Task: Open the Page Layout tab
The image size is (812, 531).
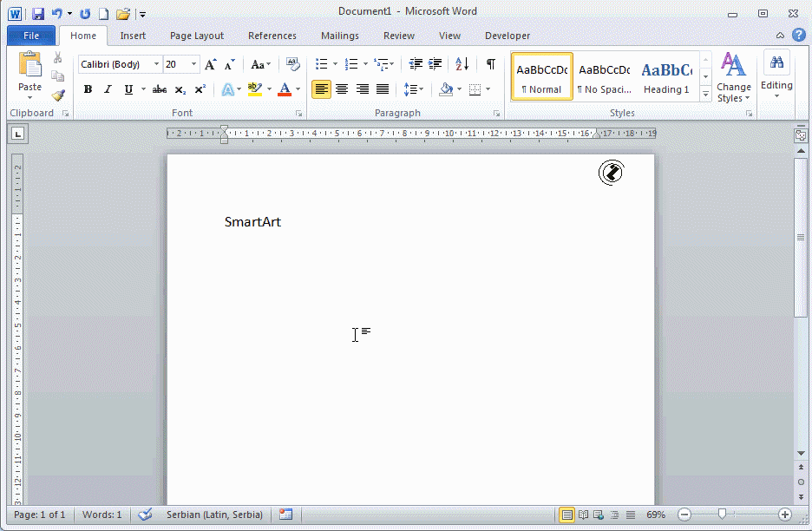Action: (197, 36)
